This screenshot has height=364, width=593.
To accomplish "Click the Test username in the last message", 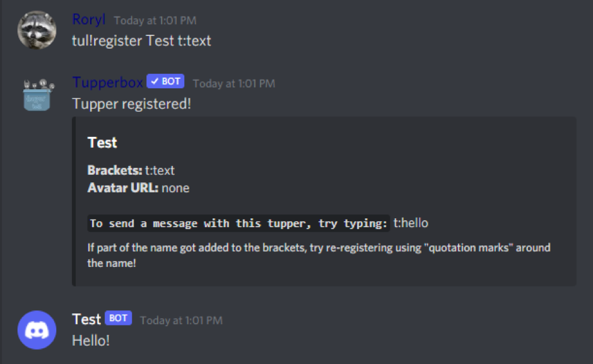I will coord(86,319).
